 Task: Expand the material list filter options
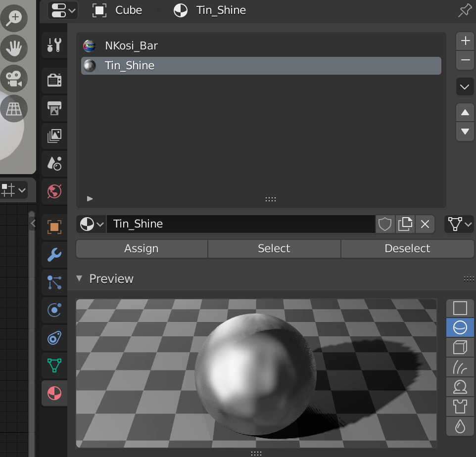pyautogui.click(x=90, y=199)
